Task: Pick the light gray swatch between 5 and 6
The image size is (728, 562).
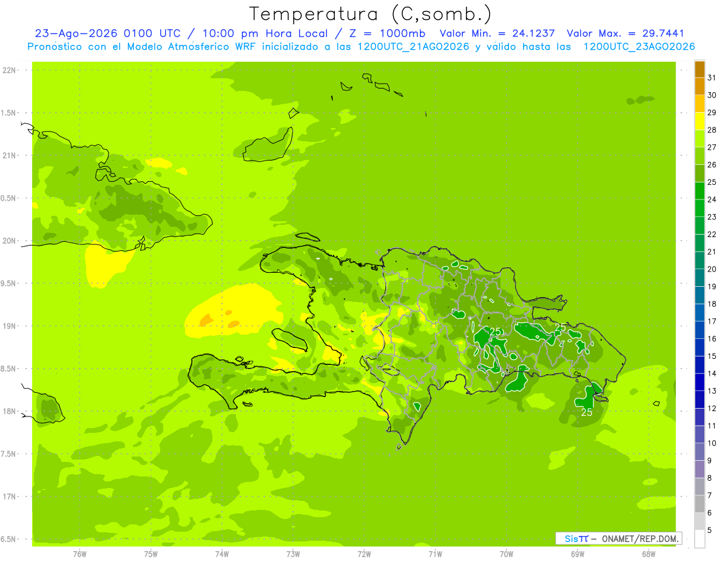Action: click(x=699, y=521)
